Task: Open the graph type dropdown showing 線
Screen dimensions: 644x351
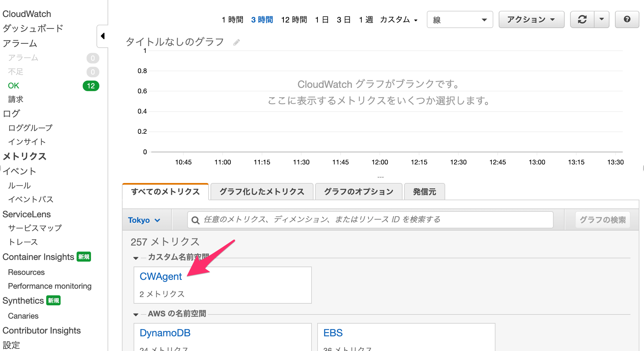Action: (x=460, y=20)
